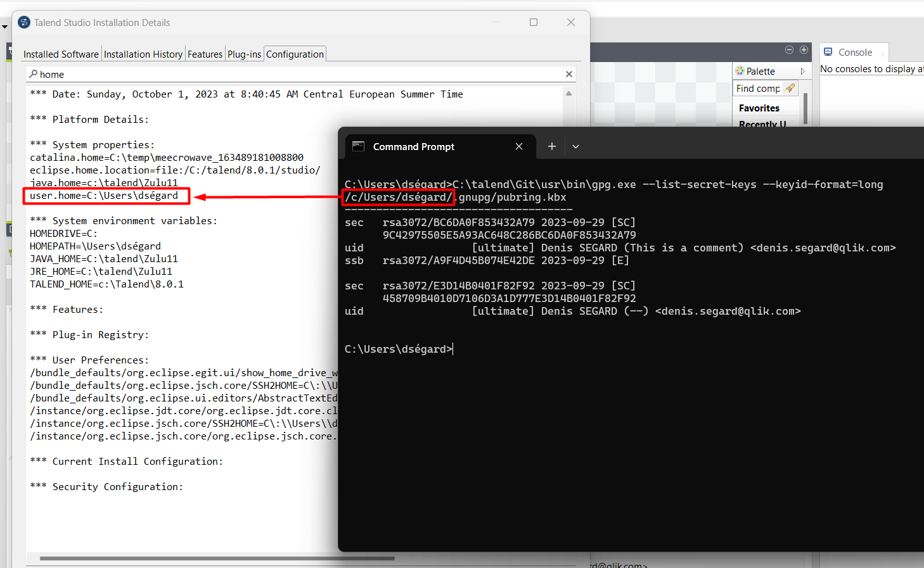
Task: Select the Plug-ins tab
Action: click(x=244, y=54)
